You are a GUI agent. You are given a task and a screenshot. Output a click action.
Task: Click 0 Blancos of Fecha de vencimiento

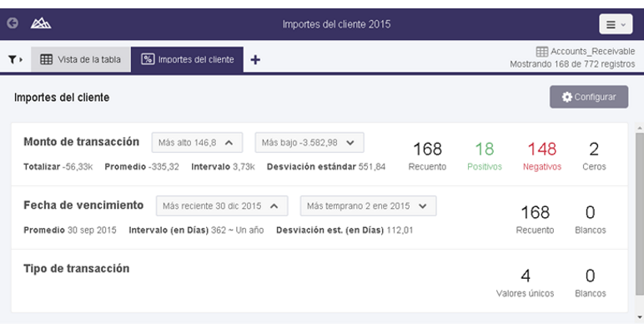(591, 219)
